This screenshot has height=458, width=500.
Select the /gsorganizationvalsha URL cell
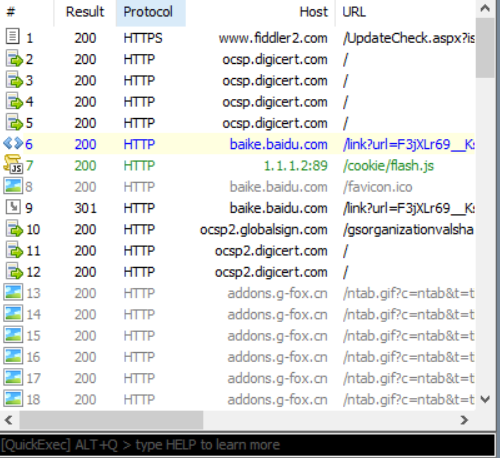[408, 230]
